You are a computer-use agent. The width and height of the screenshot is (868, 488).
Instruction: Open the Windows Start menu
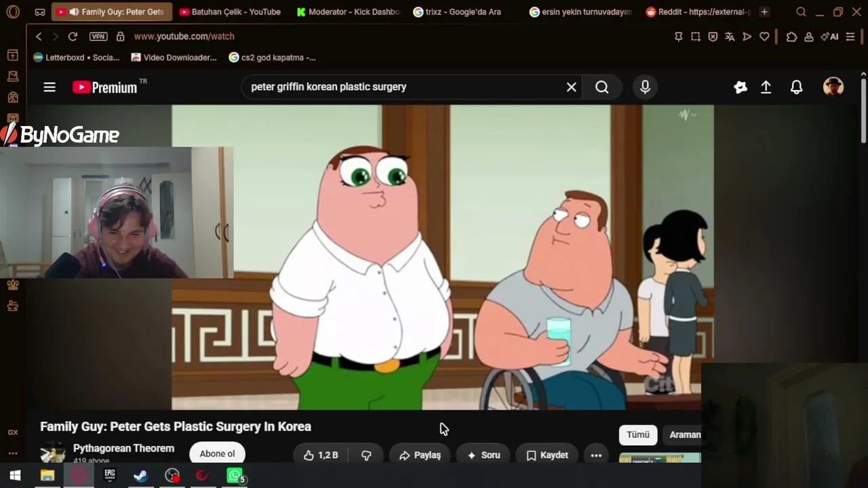[x=15, y=476]
